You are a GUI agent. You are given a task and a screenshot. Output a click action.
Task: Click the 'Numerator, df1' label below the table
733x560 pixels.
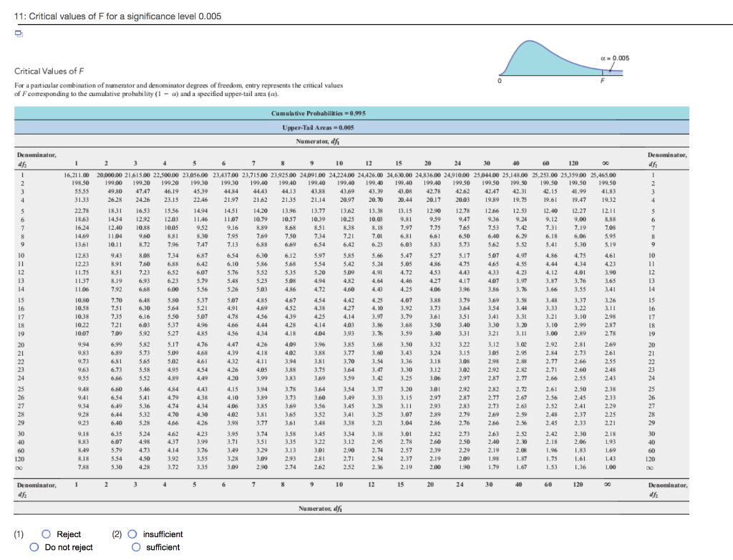click(x=320, y=508)
